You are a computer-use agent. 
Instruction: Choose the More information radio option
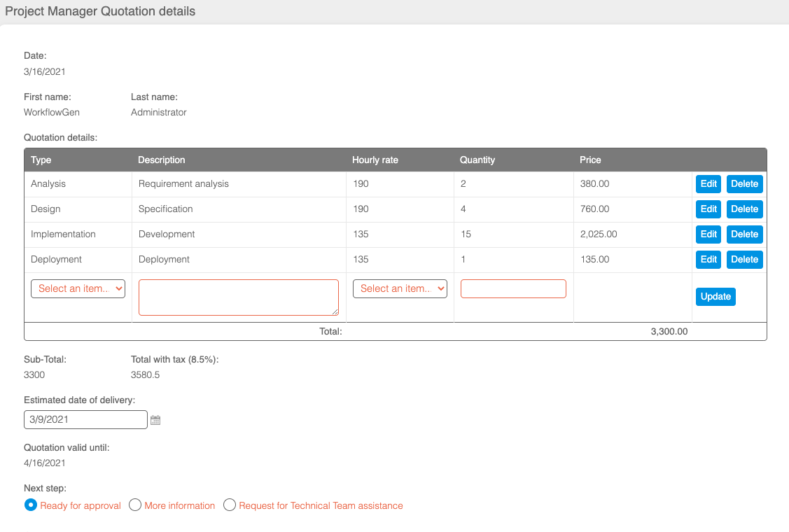coord(136,505)
